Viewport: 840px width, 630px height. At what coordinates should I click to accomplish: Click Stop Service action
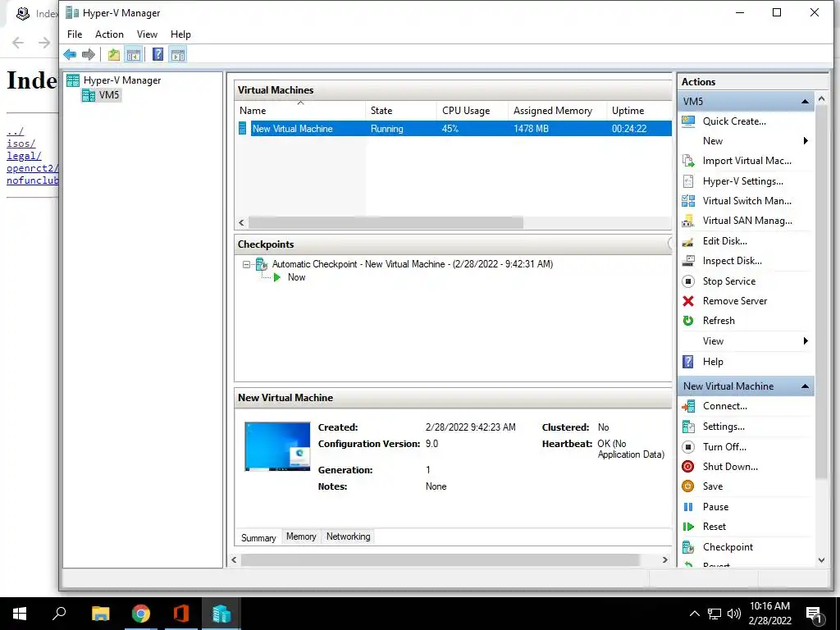coord(728,281)
